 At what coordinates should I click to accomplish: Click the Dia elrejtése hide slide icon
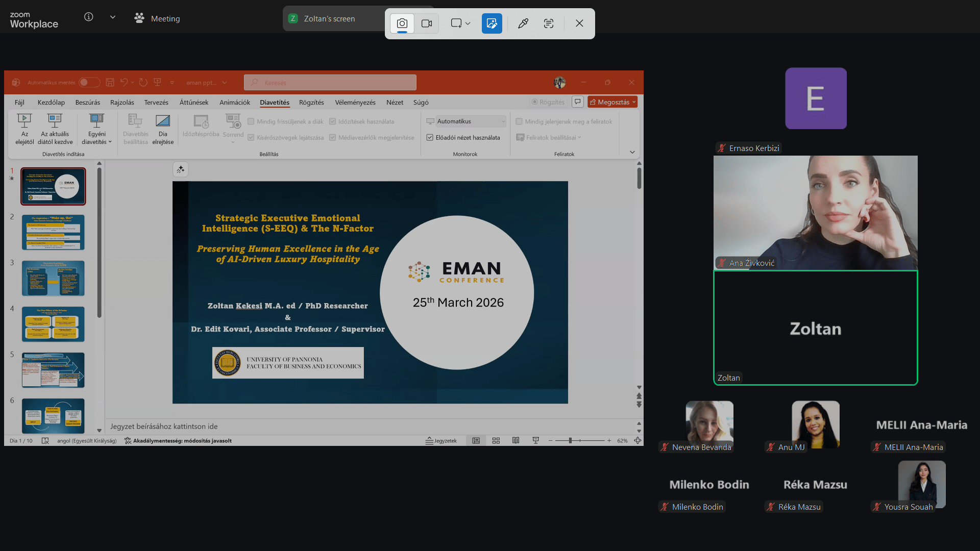163,130
